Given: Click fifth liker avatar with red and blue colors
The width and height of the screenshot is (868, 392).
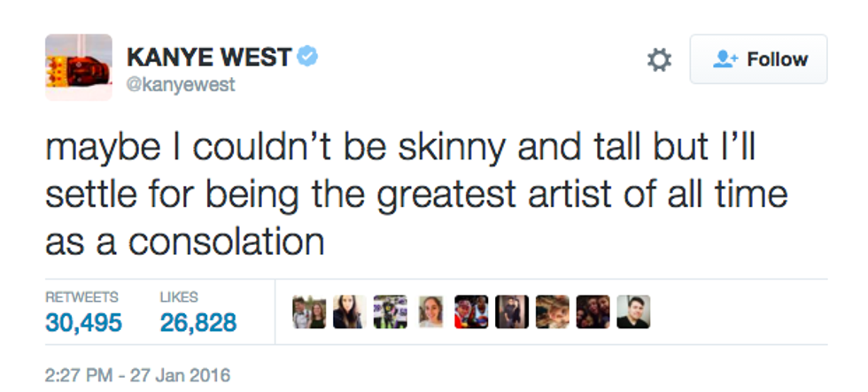Looking at the screenshot, I should [471, 312].
